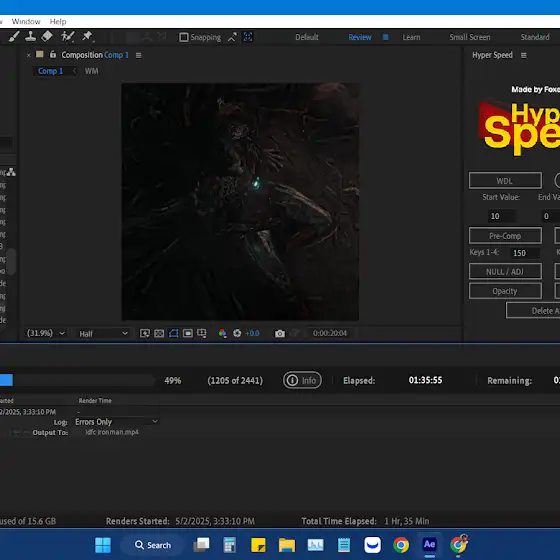Switch to the Default workspace
Image resolution: width=560 pixels, height=560 pixels.
pos(307,37)
